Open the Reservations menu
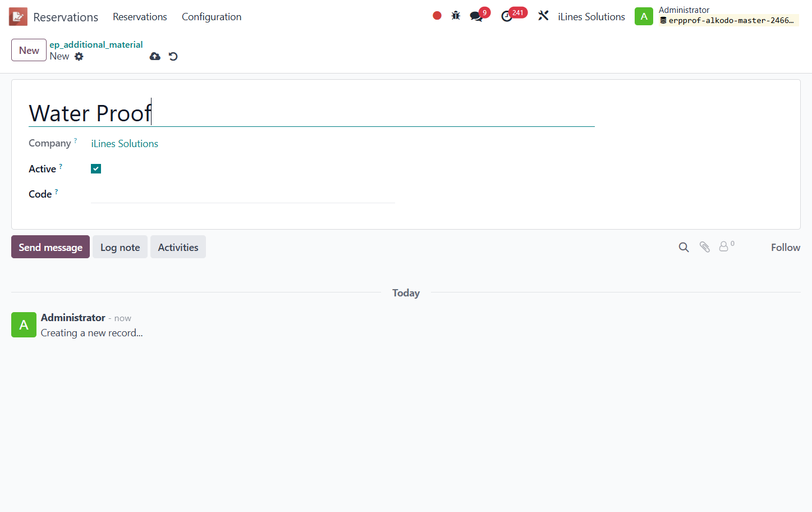The width and height of the screenshot is (812, 512). click(x=140, y=17)
